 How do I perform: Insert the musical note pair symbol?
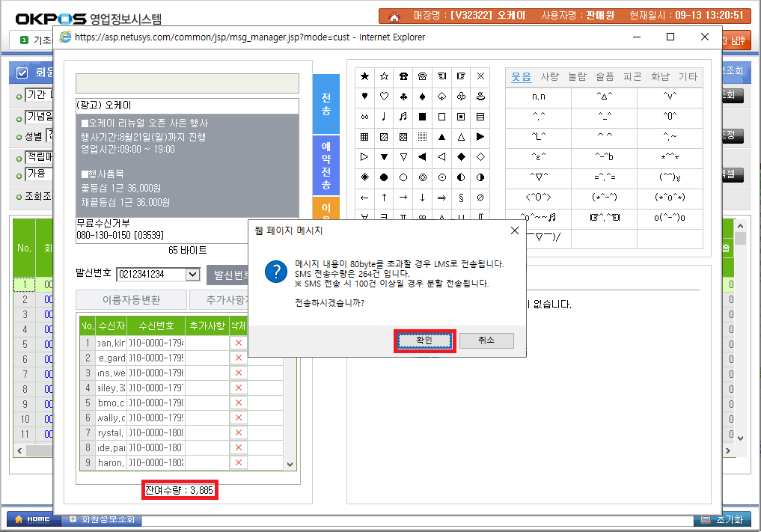403,117
